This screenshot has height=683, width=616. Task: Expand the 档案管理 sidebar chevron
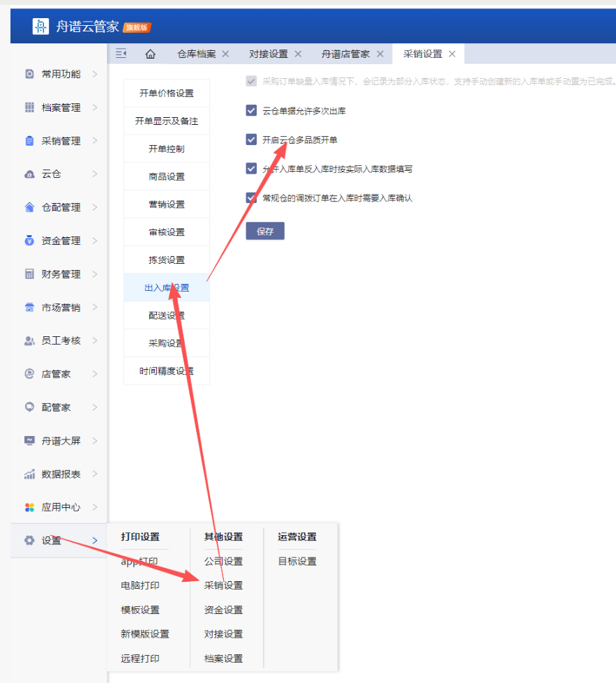tap(94, 107)
